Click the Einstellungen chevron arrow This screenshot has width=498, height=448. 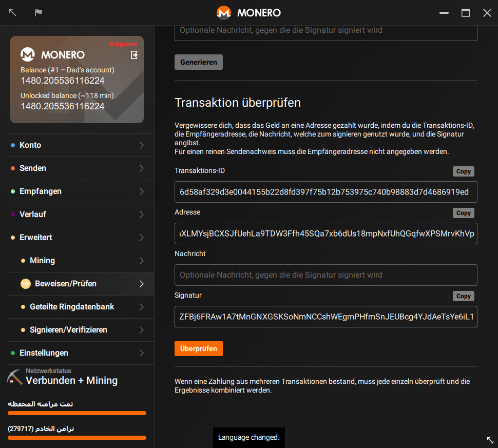pyautogui.click(x=142, y=353)
